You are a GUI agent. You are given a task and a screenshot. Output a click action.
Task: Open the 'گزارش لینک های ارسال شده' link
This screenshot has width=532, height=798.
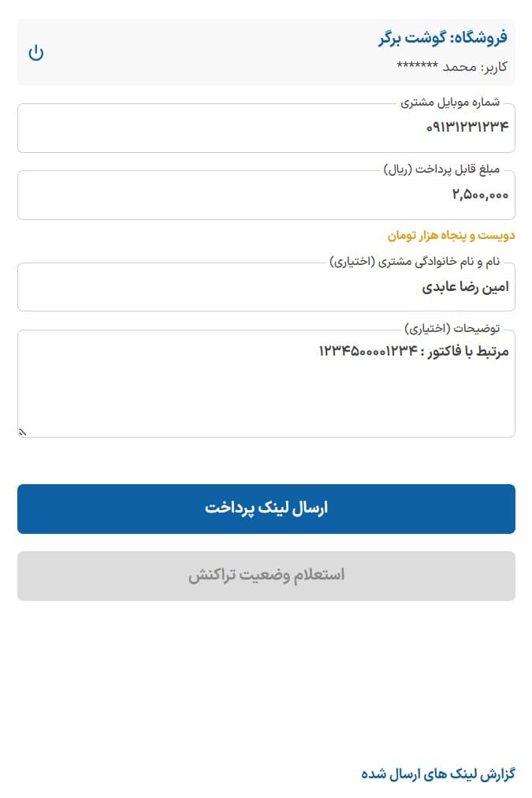click(438, 774)
